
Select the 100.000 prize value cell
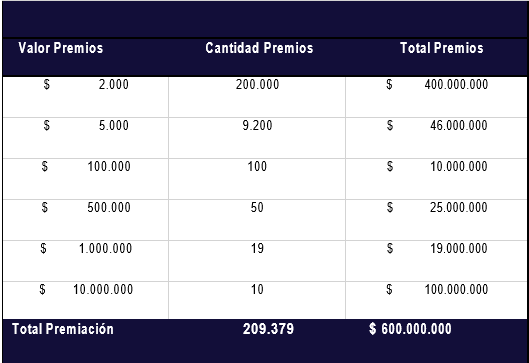click(x=86, y=179)
